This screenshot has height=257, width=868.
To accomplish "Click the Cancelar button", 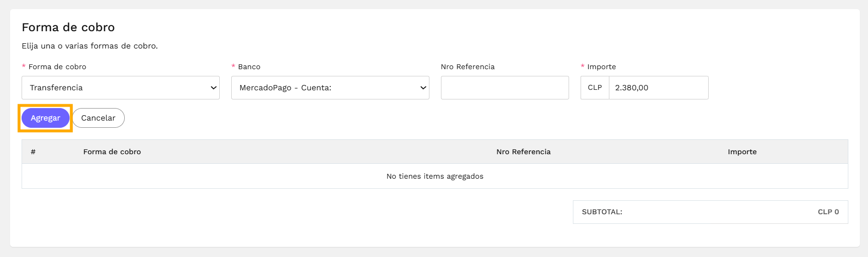I will pos(98,118).
